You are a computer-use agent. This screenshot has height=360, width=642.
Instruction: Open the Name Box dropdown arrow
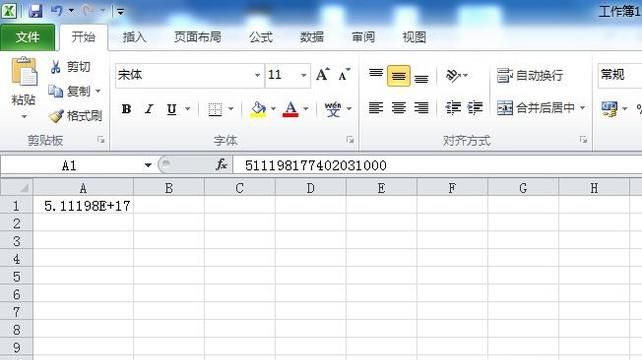148,165
